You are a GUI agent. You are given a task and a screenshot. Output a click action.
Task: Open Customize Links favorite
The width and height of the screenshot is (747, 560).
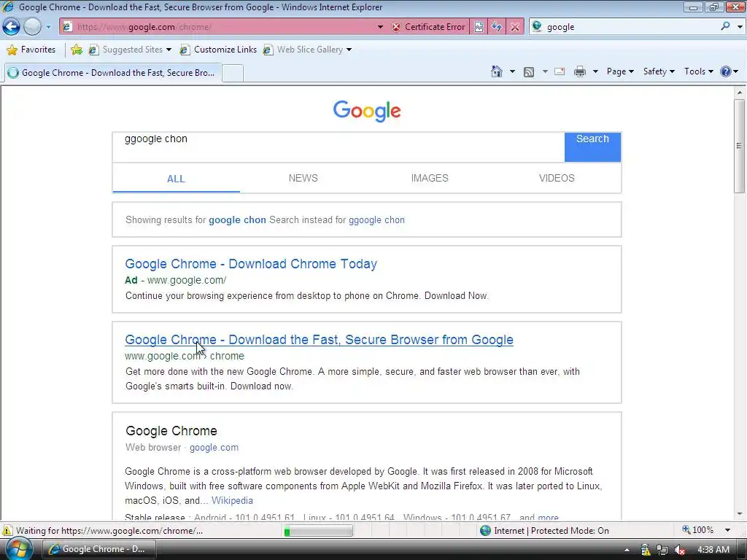[x=218, y=50]
